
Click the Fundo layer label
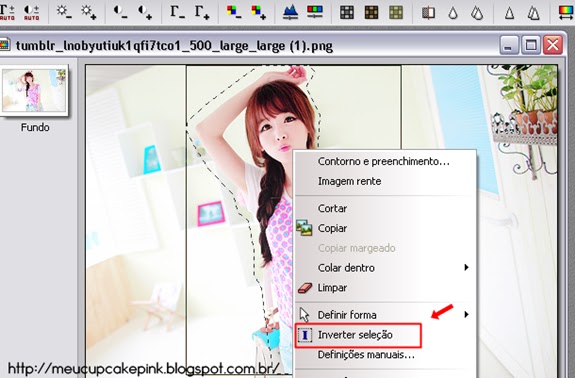[x=35, y=127]
